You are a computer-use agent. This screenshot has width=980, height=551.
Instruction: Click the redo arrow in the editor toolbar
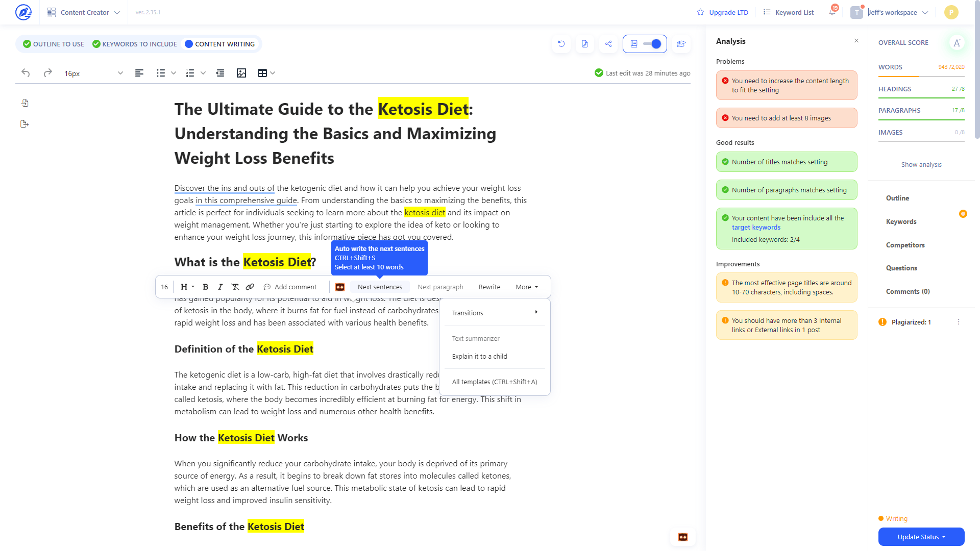point(47,73)
